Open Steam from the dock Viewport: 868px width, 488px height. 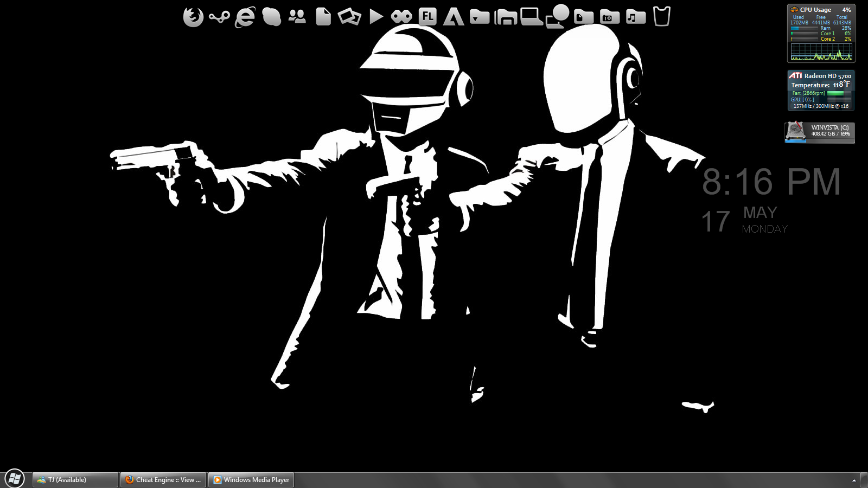219,17
